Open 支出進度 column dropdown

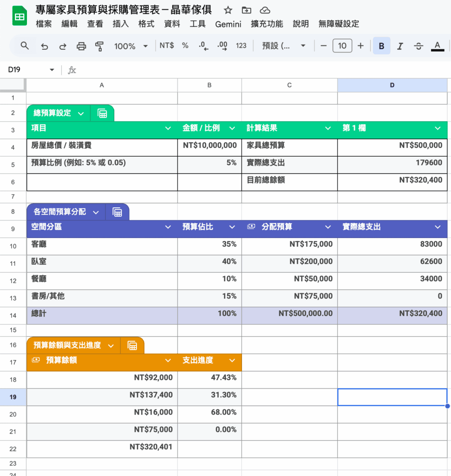[x=232, y=361]
